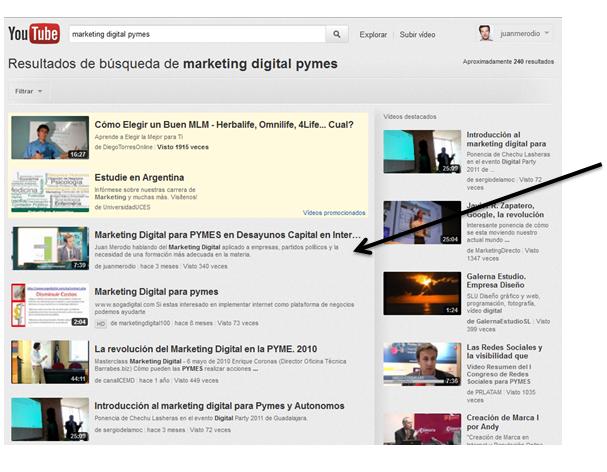
Task: Open featured video Introducción al marketing digital para
Action: click(506, 139)
